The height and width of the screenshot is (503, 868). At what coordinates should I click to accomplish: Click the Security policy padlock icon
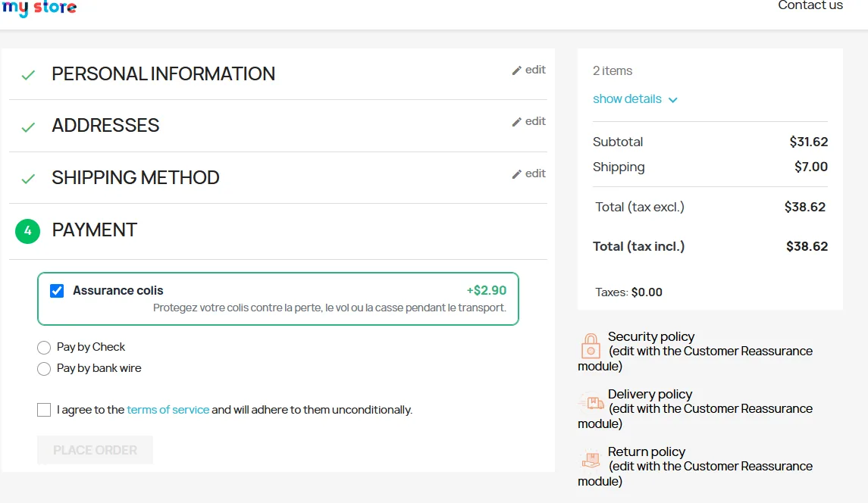tap(591, 346)
